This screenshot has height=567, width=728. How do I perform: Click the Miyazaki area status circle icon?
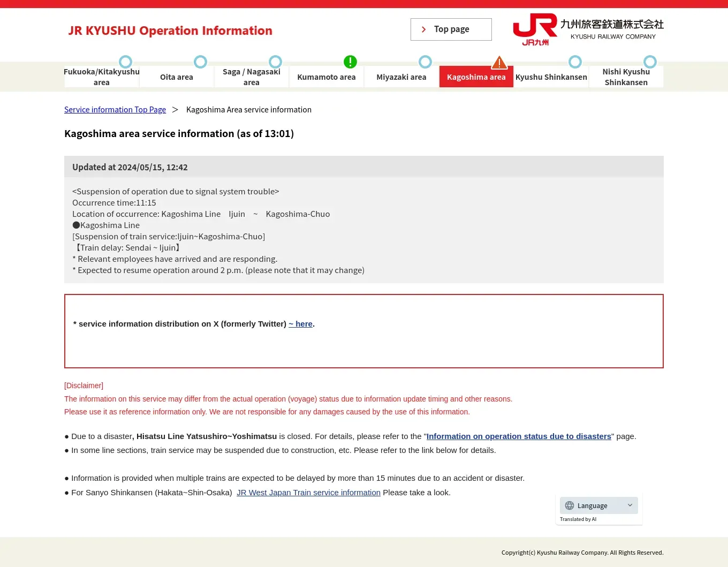(x=425, y=62)
